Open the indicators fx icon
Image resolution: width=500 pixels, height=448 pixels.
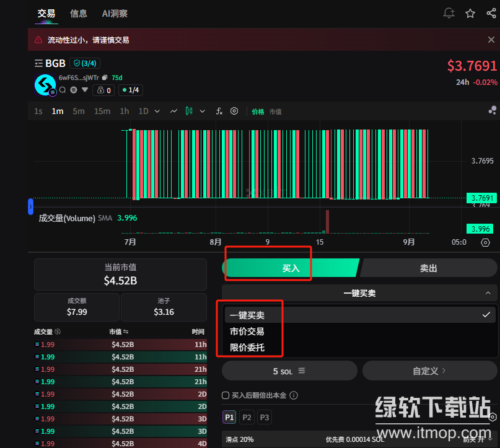(219, 112)
